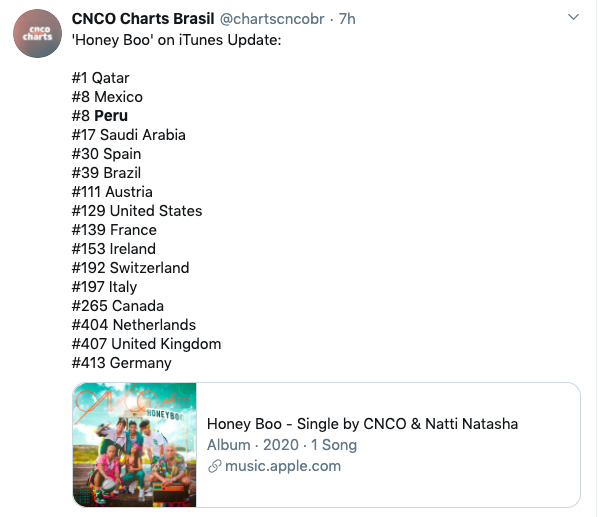Click the "#39 Brazil" line
Viewport: 600px width, 517px height.
[x=107, y=173]
